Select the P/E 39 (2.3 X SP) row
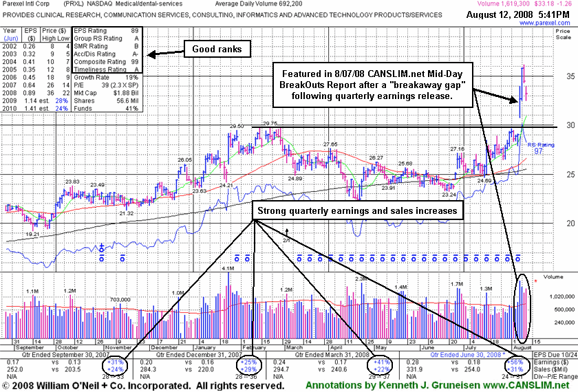The image size is (578, 392). 106,85
